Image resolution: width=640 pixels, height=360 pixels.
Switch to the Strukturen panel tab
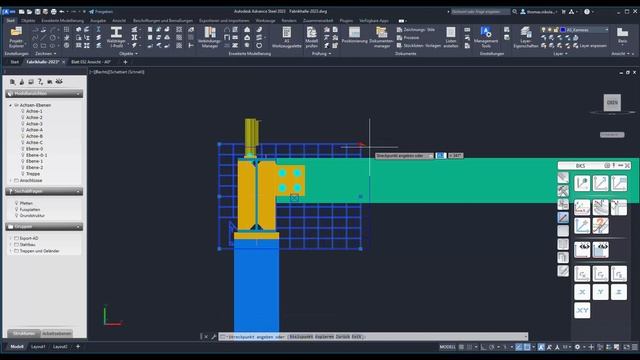click(x=24, y=333)
